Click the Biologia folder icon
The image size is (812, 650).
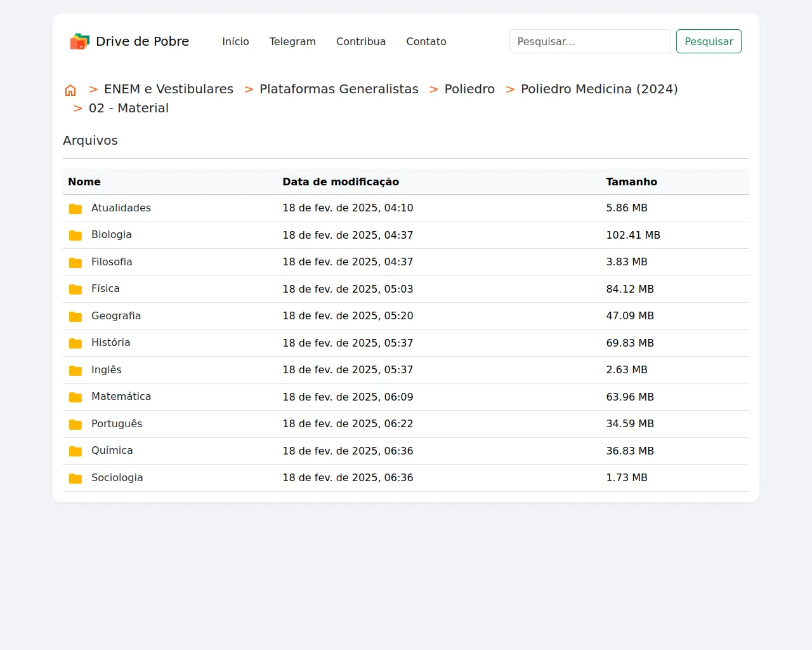click(75, 235)
